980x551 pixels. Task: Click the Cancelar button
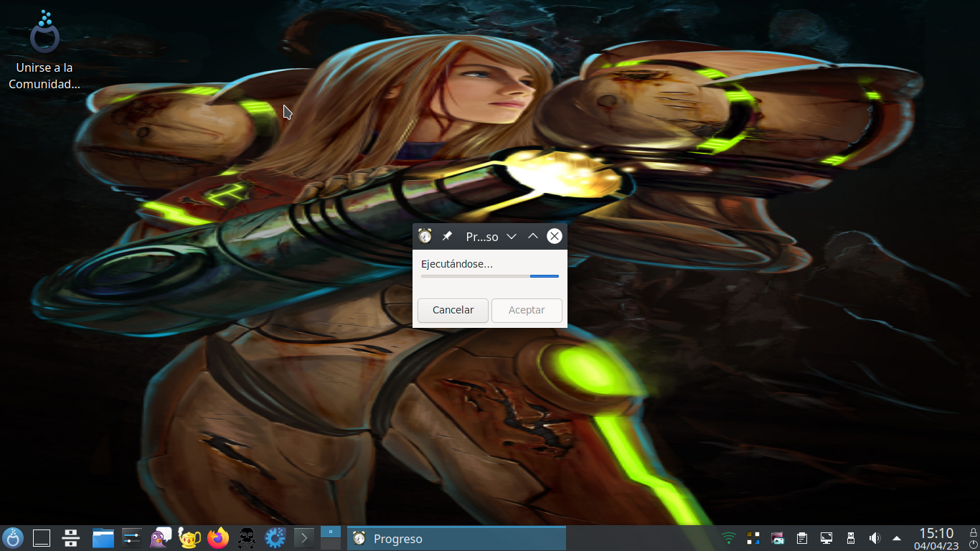click(x=453, y=310)
